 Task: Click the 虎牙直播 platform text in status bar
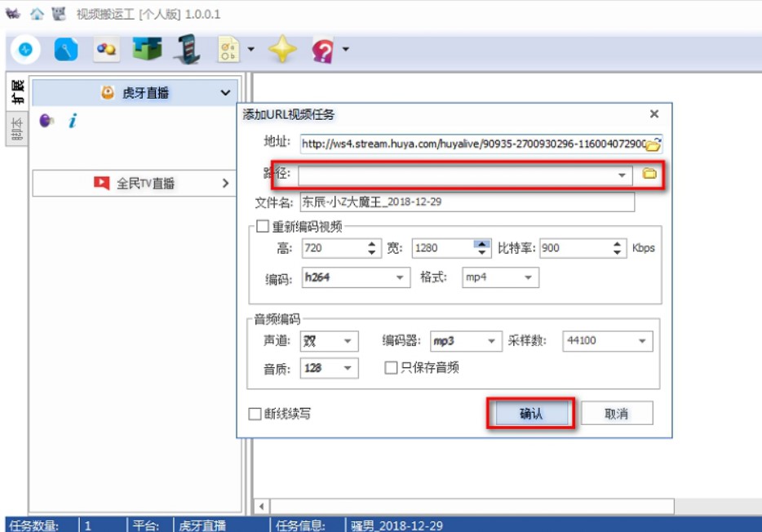click(x=202, y=525)
